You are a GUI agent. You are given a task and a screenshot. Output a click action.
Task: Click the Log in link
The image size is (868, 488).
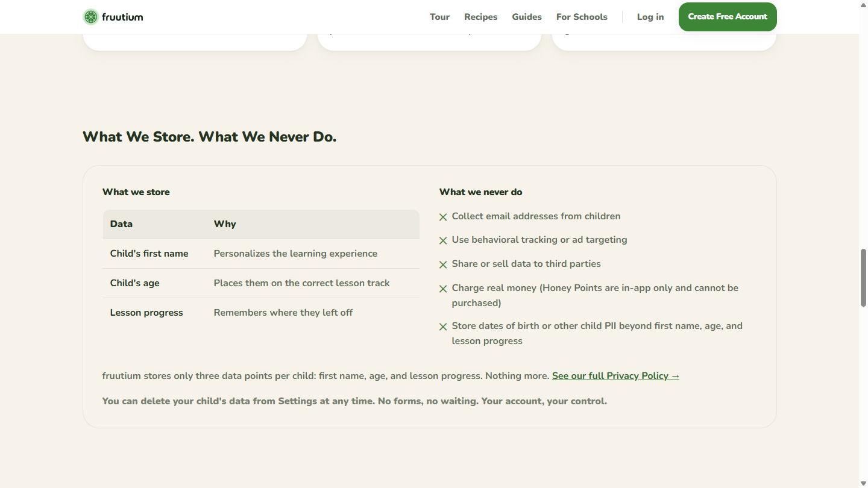pyautogui.click(x=650, y=17)
